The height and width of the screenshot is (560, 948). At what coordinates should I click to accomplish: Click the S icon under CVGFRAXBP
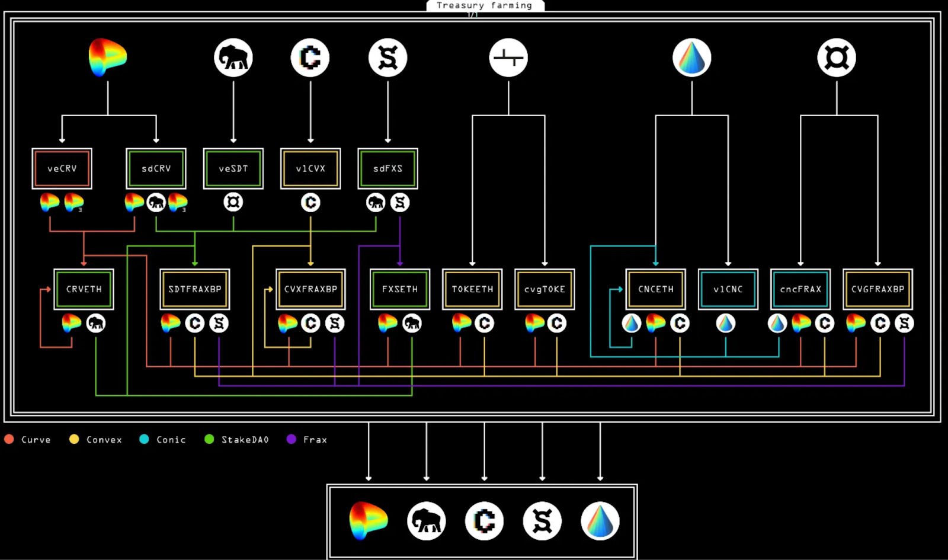click(904, 323)
